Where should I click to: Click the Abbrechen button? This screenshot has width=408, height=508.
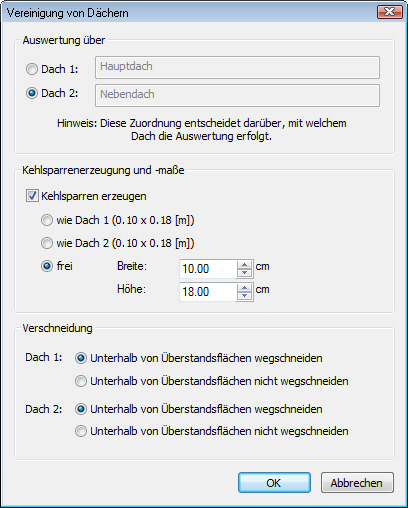pos(357,483)
